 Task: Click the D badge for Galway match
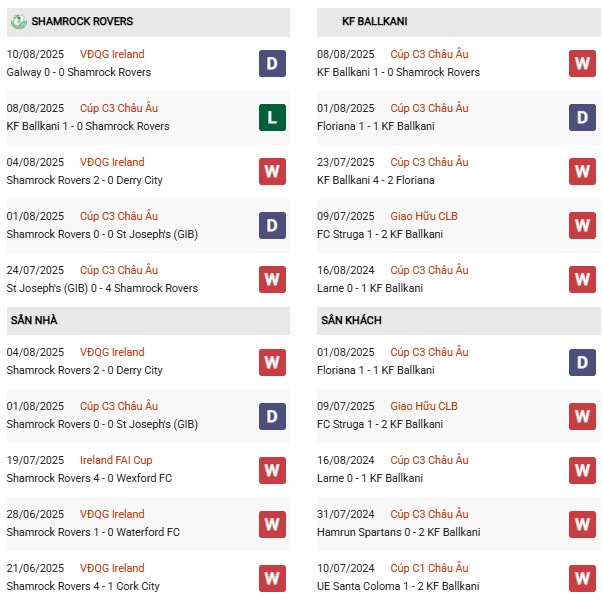[272, 63]
